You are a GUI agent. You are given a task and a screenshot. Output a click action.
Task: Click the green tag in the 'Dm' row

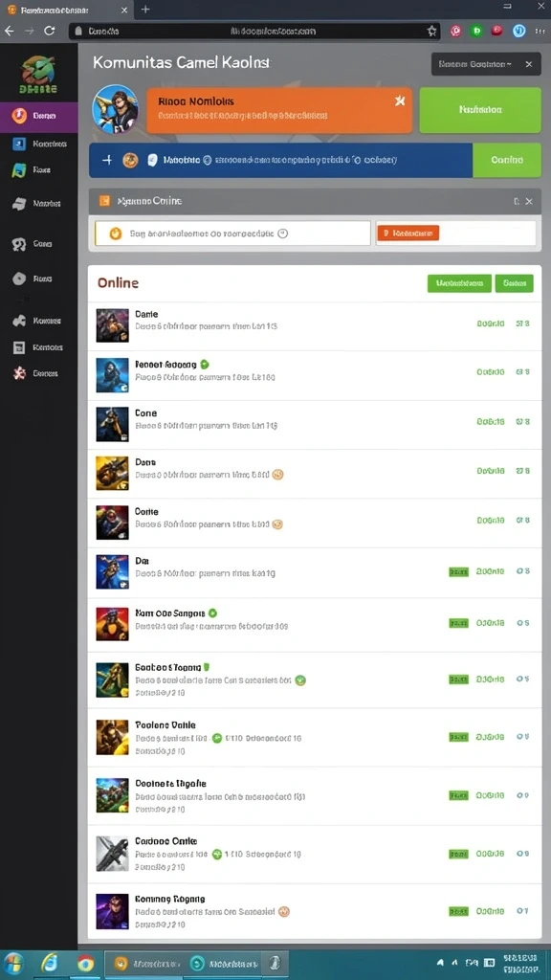point(458,572)
